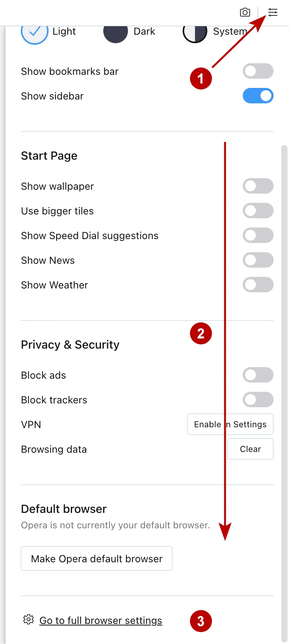Turn on the Show wallpaper toggle

(258, 186)
